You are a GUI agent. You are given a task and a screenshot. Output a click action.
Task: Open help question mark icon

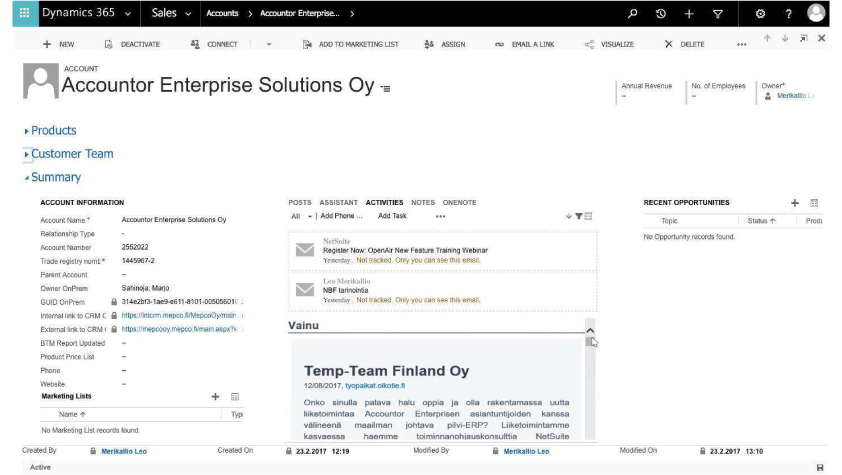pos(788,13)
